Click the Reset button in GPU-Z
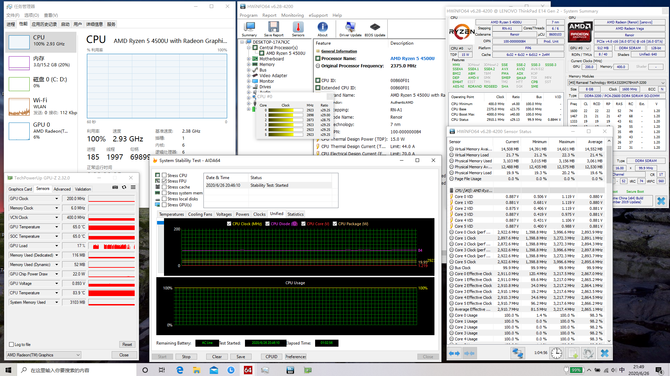 click(127, 344)
